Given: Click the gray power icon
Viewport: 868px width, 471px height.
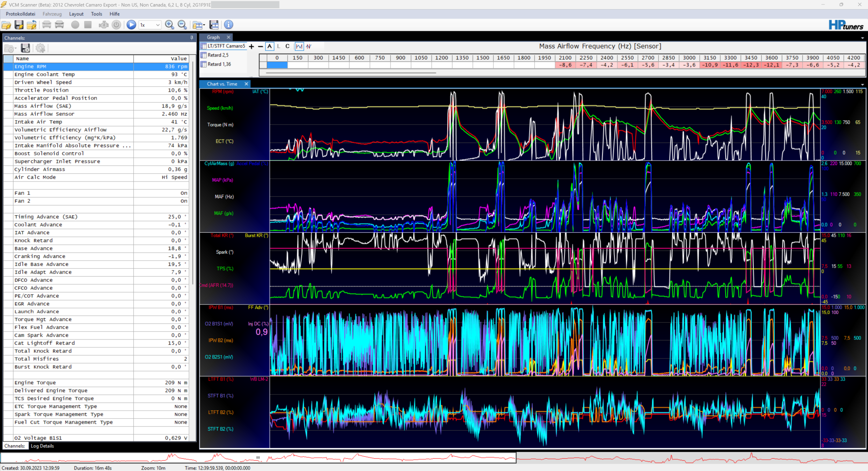Looking at the screenshot, I should (116, 25).
